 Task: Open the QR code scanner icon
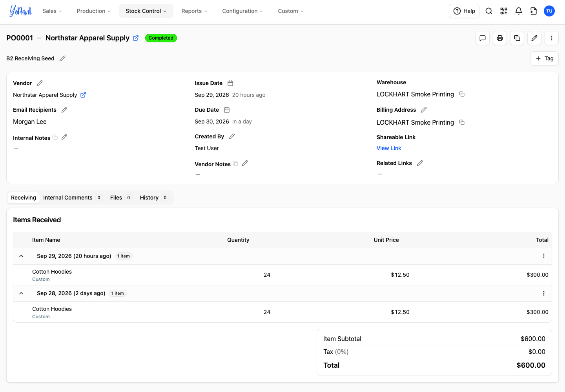[504, 11]
